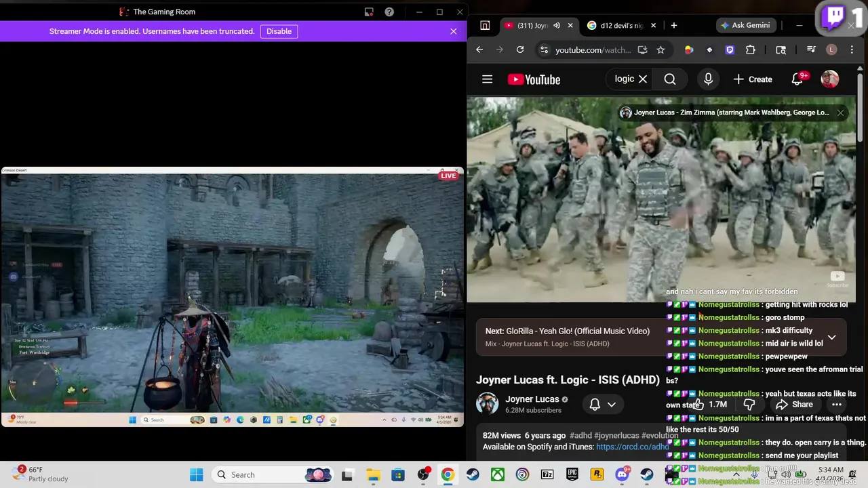Open the Joyner Lucas channel avatar under video
Image resolution: width=868 pixels, height=488 pixels.
coord(487,404)
